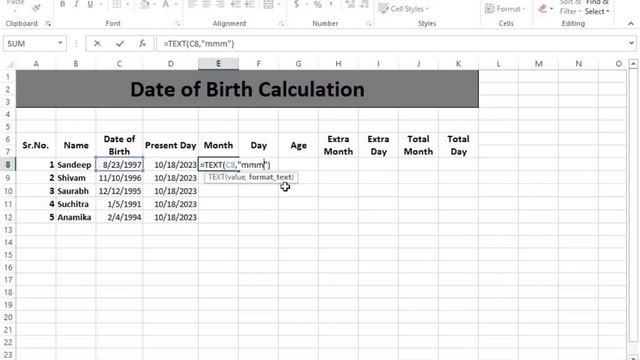Click cell with name Sandeep

click(x=76, y=164)
